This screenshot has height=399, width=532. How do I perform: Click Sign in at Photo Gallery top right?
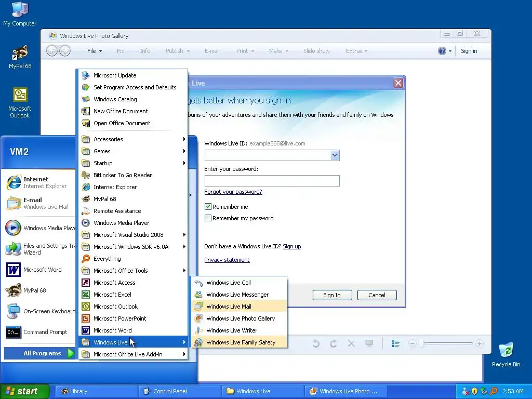coord(469,51)
